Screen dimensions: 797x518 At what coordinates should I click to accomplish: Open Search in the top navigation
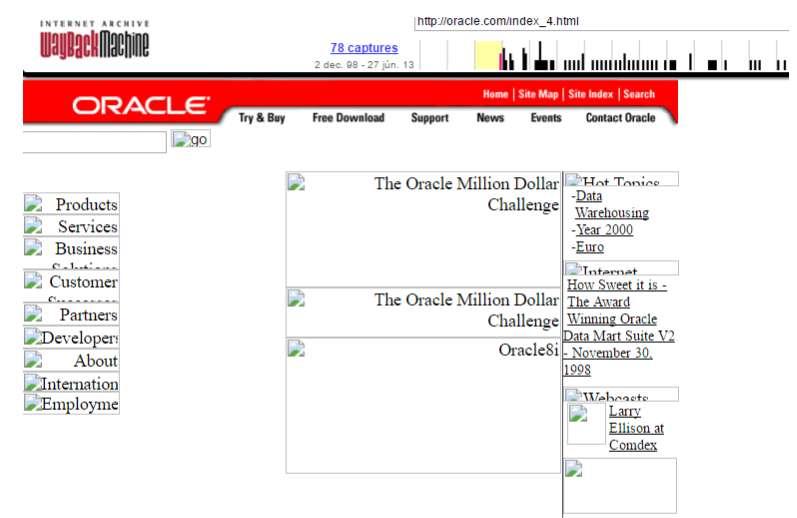(639, 94)
